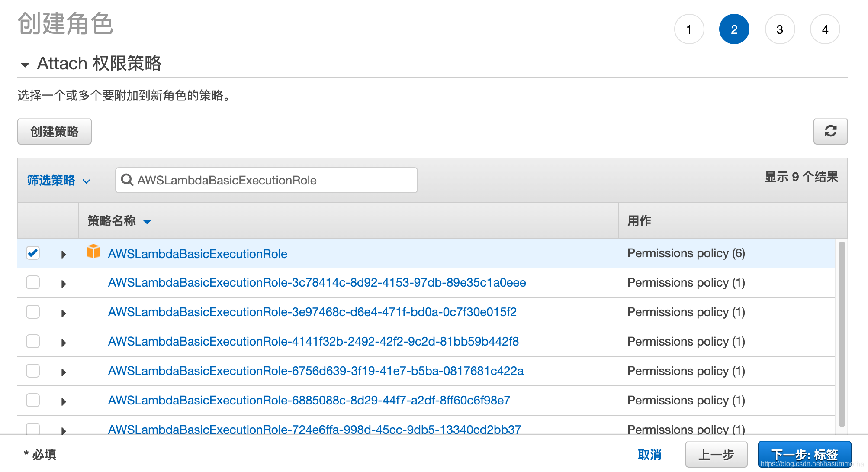Click 下一步: 标签 next button
This screenshot has height=472, width=868.
(x=804, y=455)
